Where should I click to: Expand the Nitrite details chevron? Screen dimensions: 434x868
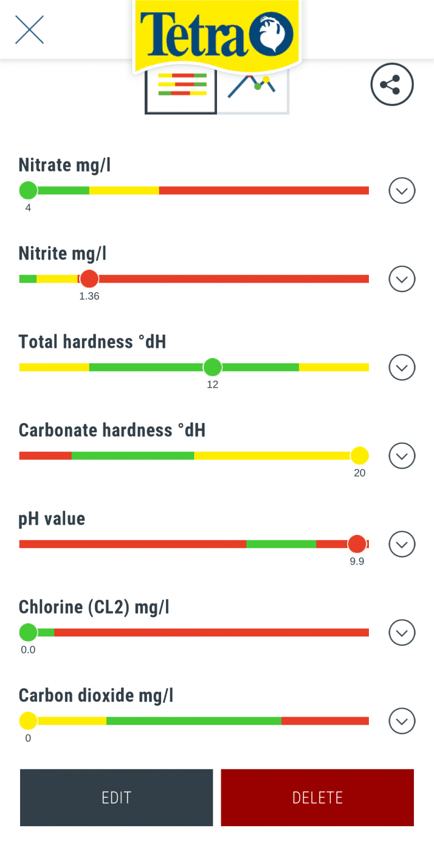402,279
